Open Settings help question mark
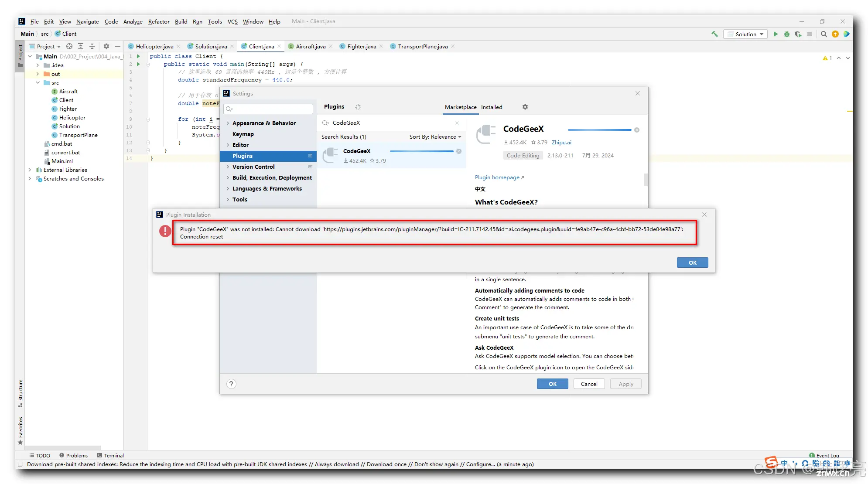Screen dimensions: 868x484 (231, 384)
